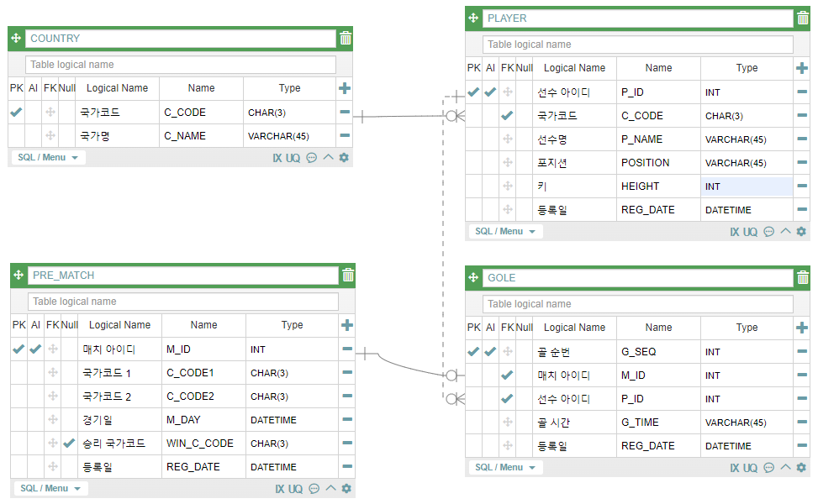Collapse the GOLE table with the chevron

click(x=786, y=467)
